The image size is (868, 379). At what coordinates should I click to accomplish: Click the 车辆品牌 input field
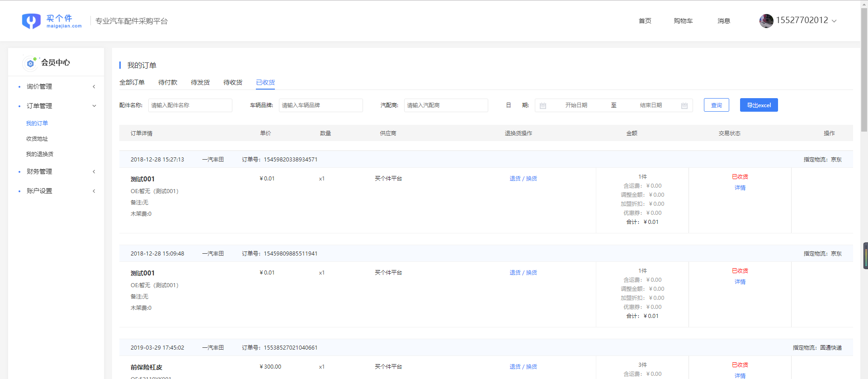(x=321, y=105)
